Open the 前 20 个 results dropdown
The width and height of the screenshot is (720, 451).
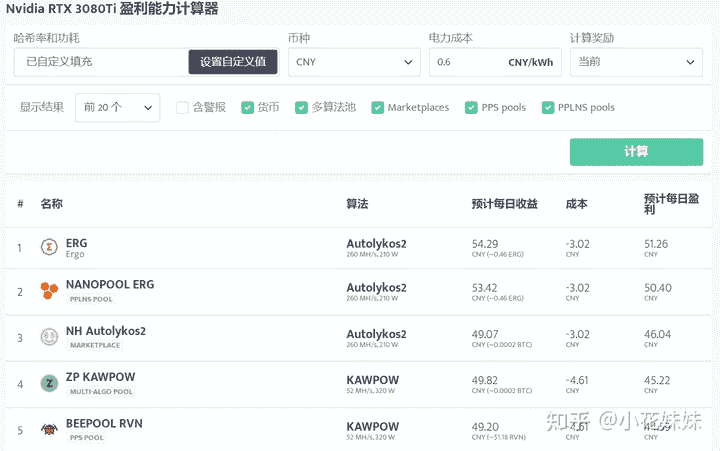(117, 107)
